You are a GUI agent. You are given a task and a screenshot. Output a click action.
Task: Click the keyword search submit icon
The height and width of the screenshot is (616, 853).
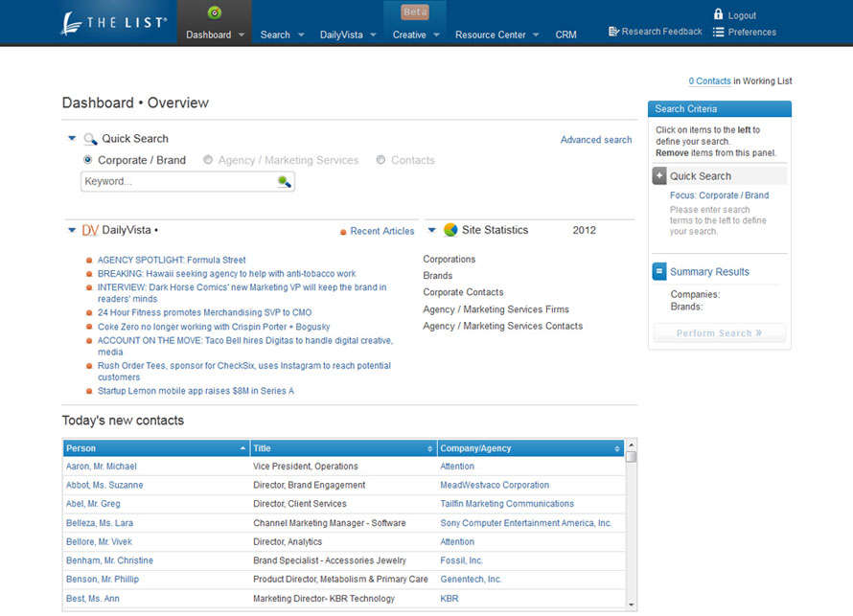pyautogui.click(x=284, y=181)
